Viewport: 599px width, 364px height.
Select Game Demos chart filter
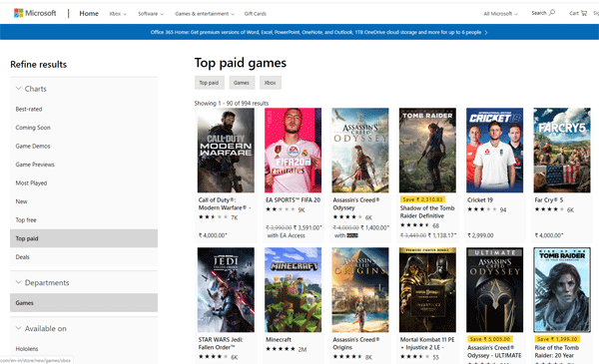click(33, 147)
